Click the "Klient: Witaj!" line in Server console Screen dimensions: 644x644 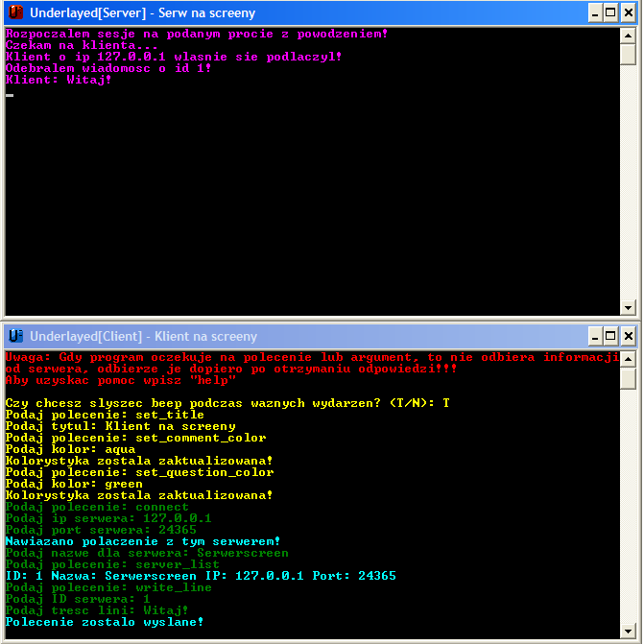point(58,80)
